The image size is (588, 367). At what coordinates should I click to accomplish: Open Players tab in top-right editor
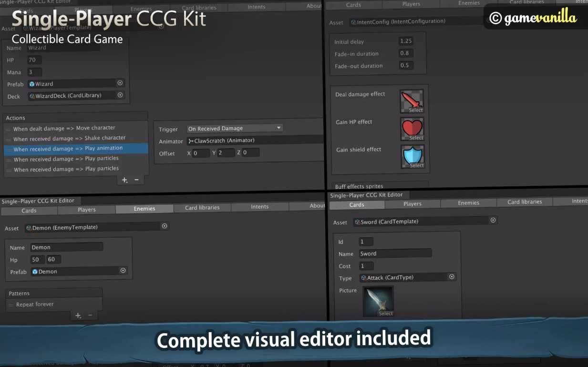(x=411, y=4)
